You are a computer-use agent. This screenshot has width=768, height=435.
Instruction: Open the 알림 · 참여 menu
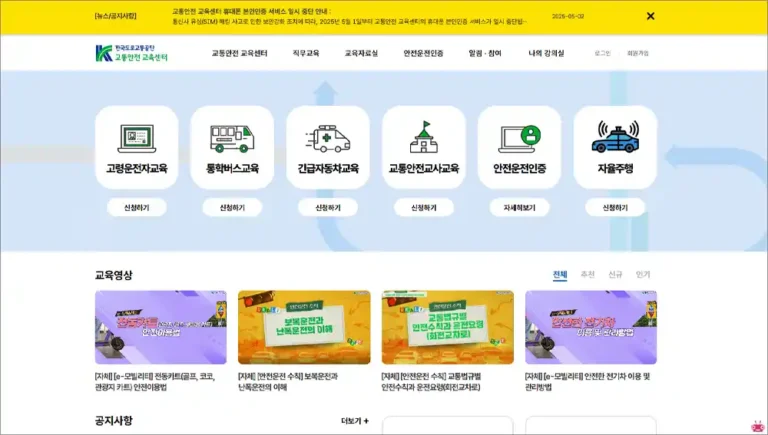[485, 53]
